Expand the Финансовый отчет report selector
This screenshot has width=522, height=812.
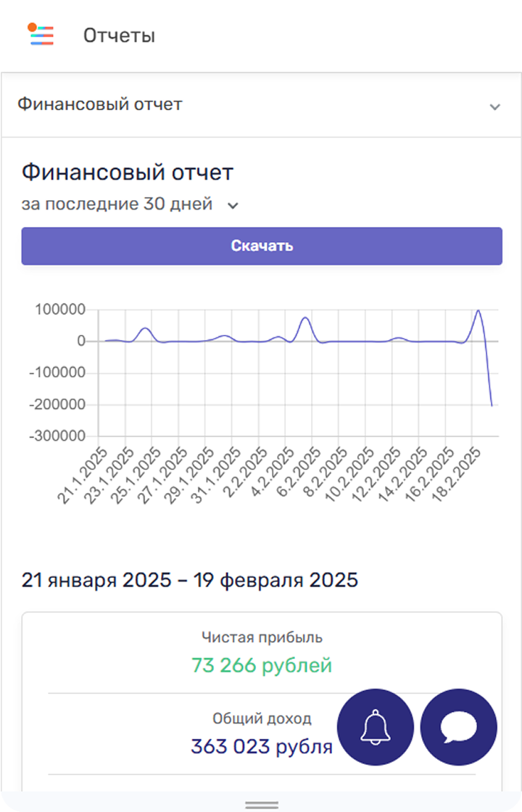[261, 104]
